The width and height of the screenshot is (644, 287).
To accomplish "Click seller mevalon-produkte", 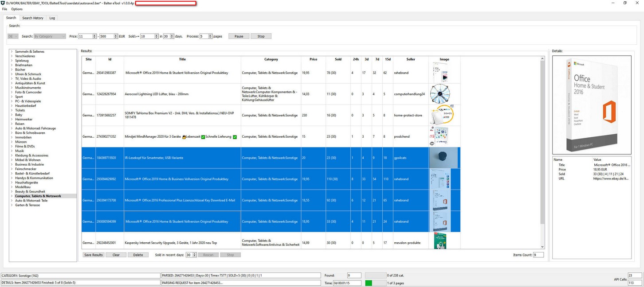I will (407, 243).
